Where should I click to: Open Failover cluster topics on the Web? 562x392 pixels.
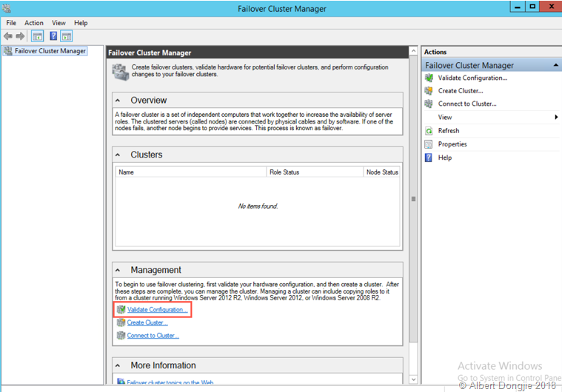point(170,382)
